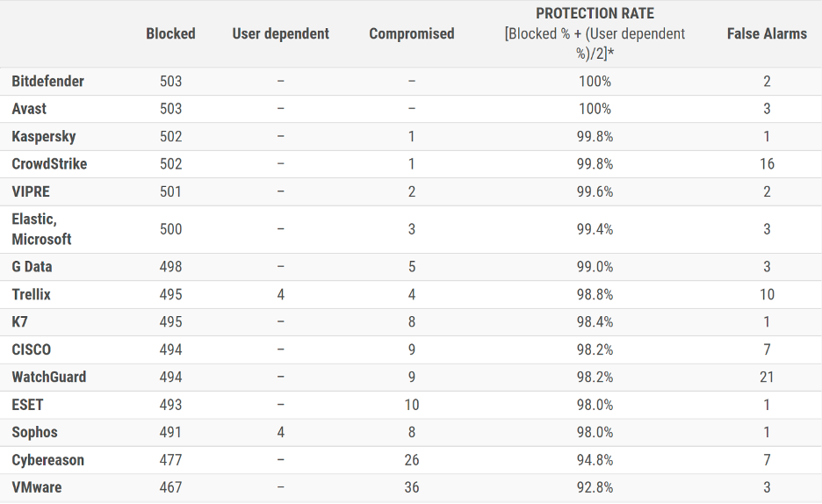Click VMware's protection rate 92.8%
Image resolution: width=822 pixels, height=504 pixels.
pos(595,487)
